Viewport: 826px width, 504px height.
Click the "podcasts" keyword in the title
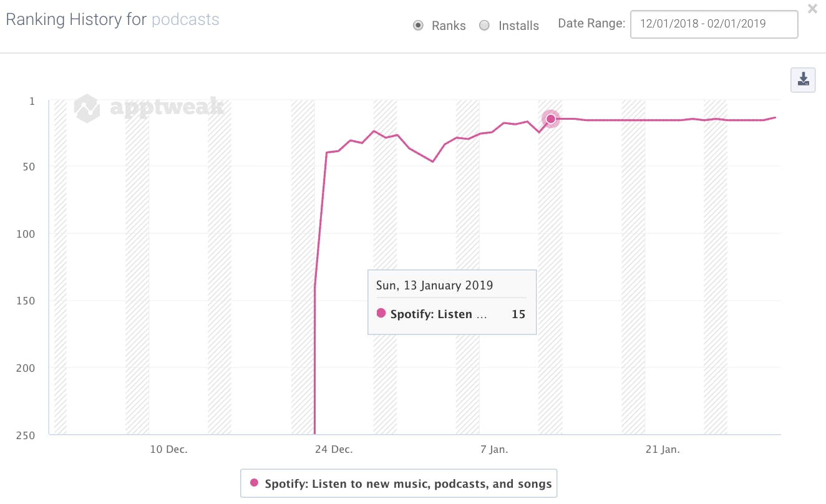185,19
